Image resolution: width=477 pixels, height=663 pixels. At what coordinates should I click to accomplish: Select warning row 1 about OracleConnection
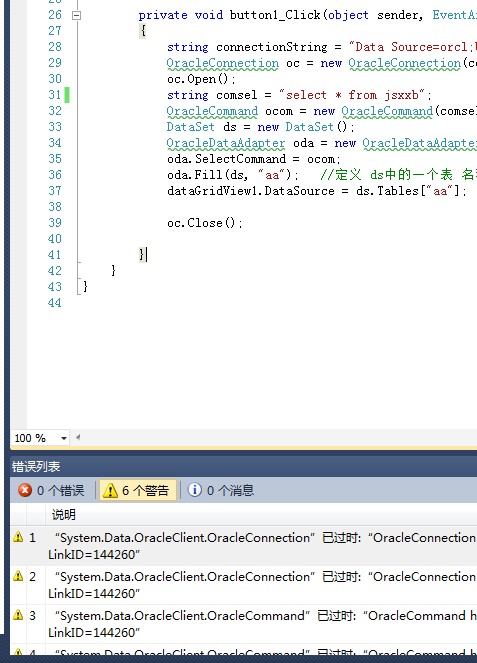(244, 546)
